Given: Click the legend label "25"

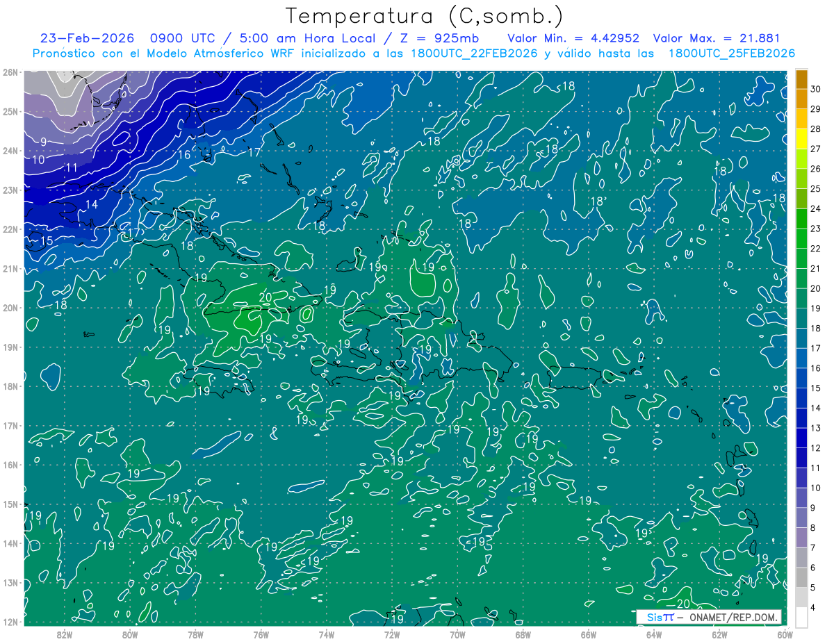Looking at the screenshot, I should (816, 188).
